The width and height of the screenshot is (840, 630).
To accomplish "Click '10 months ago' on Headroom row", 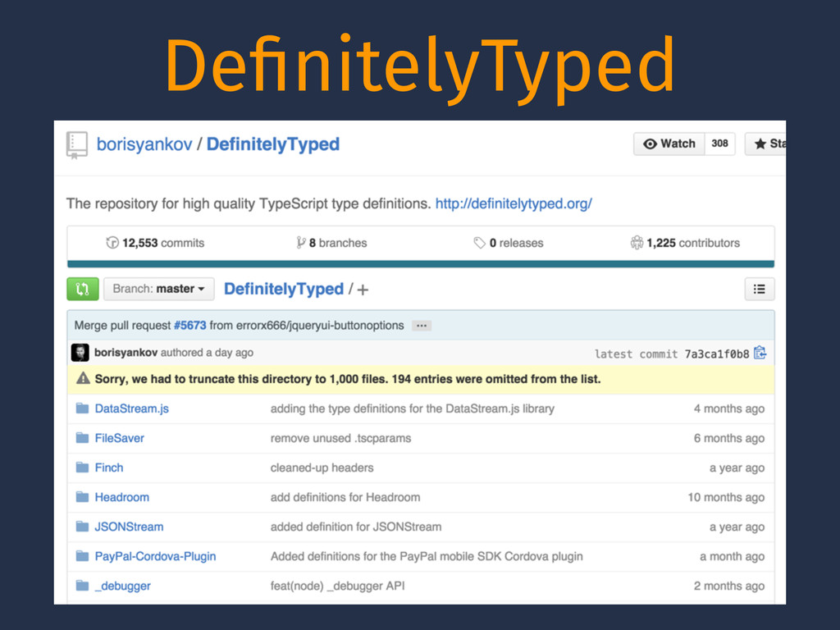I will pos(726,497).
